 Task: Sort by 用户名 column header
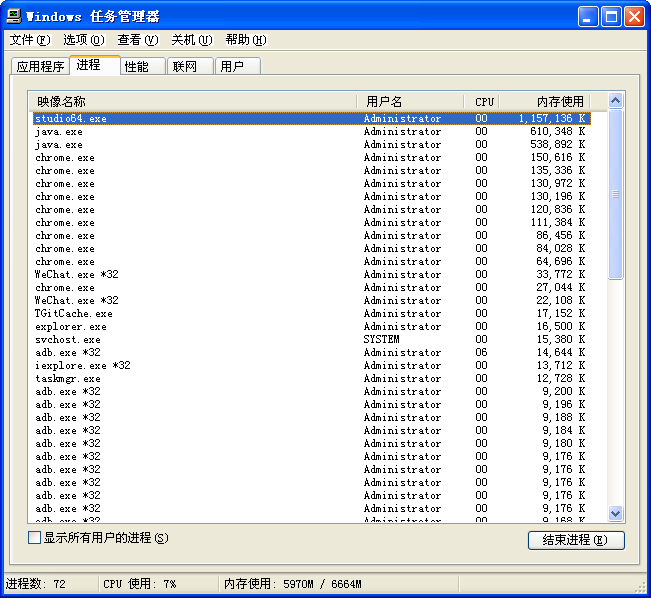pos(410,101)
